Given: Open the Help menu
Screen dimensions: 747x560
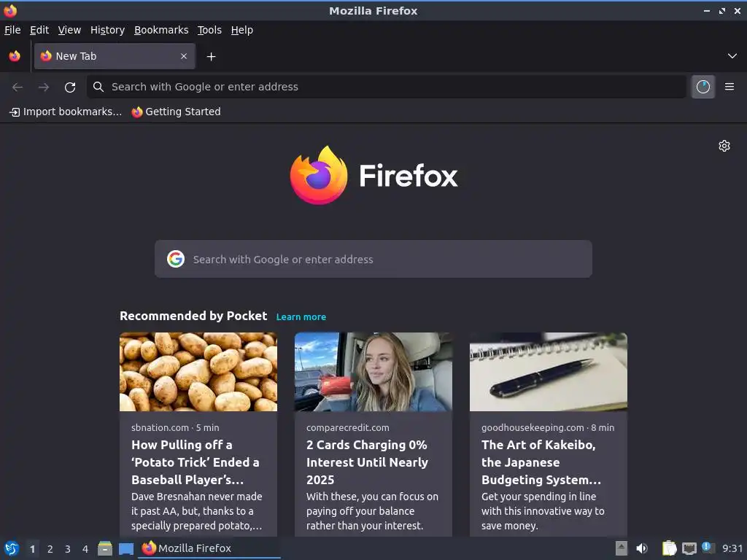Looking at the screenshot, I should pos(242,30).
